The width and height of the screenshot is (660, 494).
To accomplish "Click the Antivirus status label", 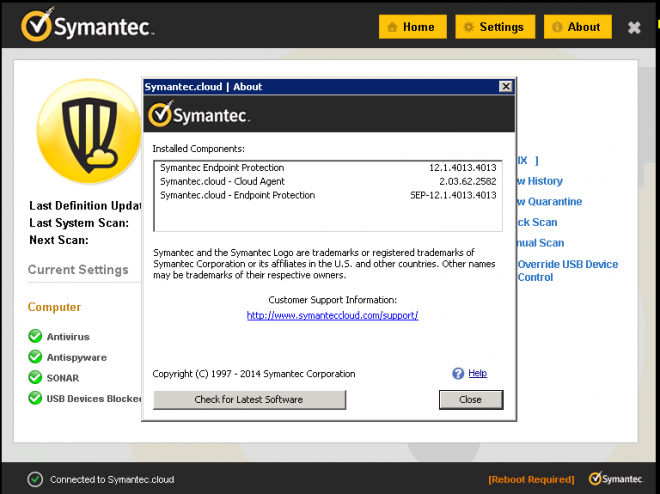I will click(68, 337).
